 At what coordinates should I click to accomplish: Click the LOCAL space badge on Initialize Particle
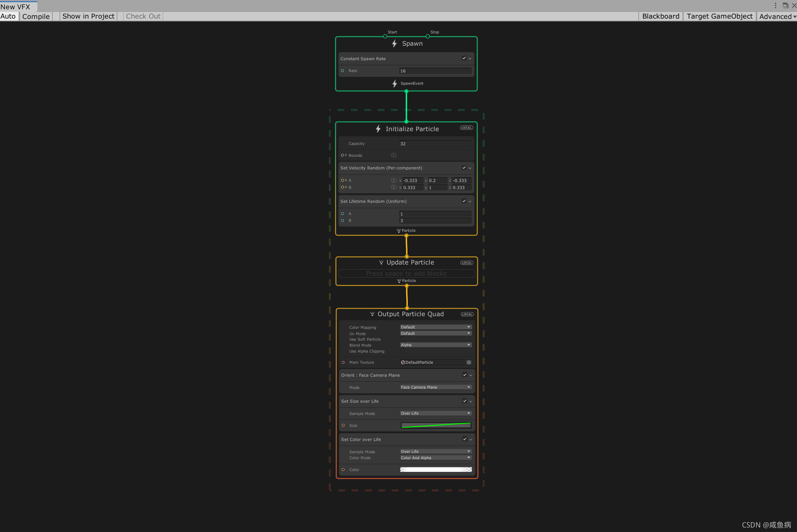point(466,128)
